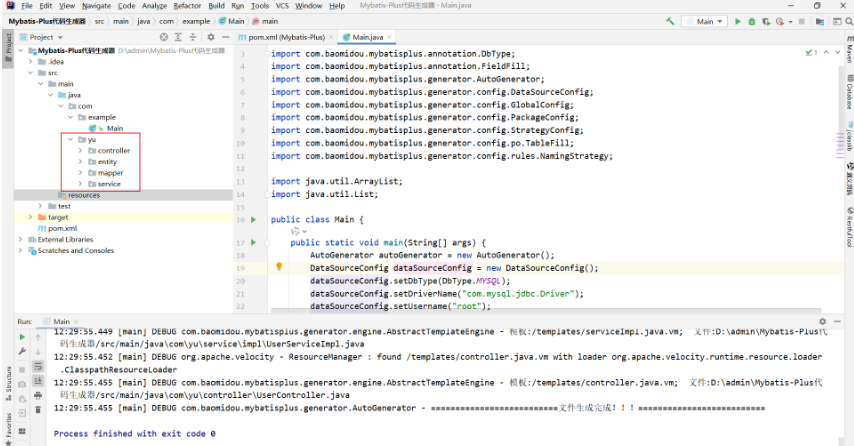Open the VCS menu
This screenshot has width=854, height=446.
coord(282,5)
